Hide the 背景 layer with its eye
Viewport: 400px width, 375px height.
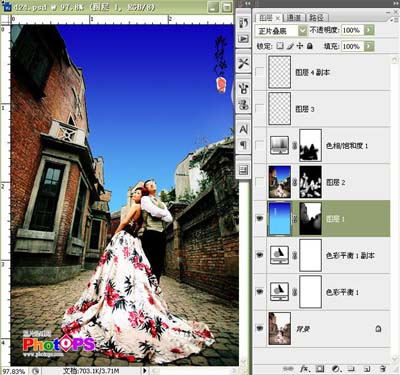[x=260, y=329]
